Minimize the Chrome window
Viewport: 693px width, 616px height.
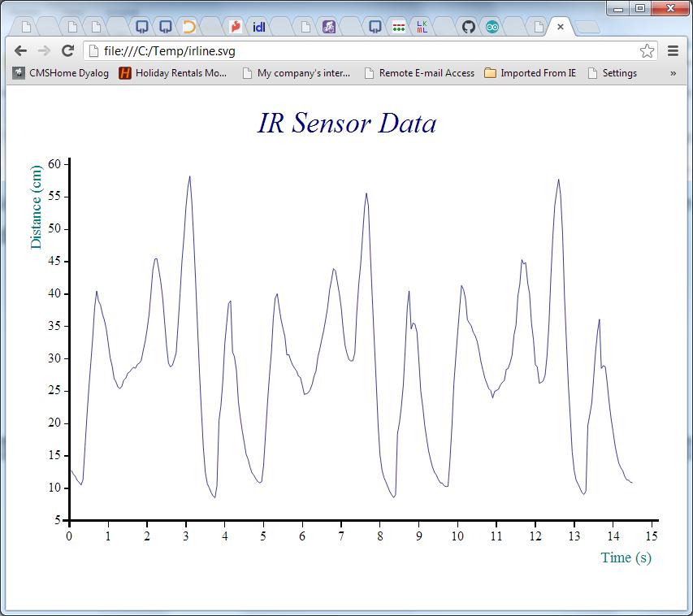(x=618, y=8)
